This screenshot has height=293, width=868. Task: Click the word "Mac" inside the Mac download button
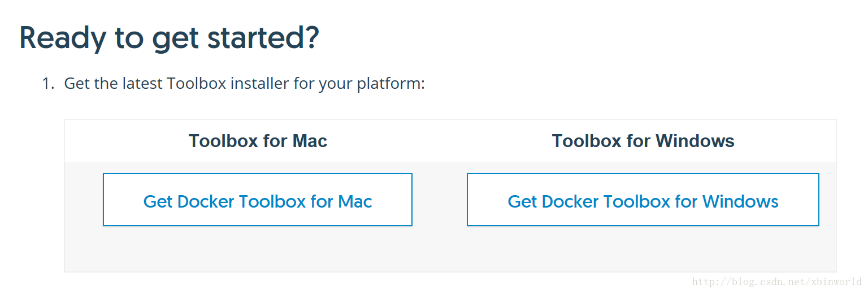point(355,201)
